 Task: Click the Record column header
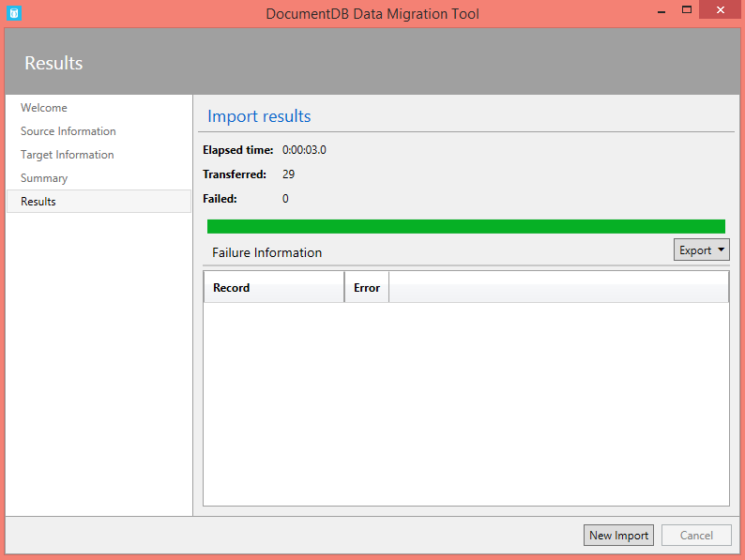coord(274,287)
